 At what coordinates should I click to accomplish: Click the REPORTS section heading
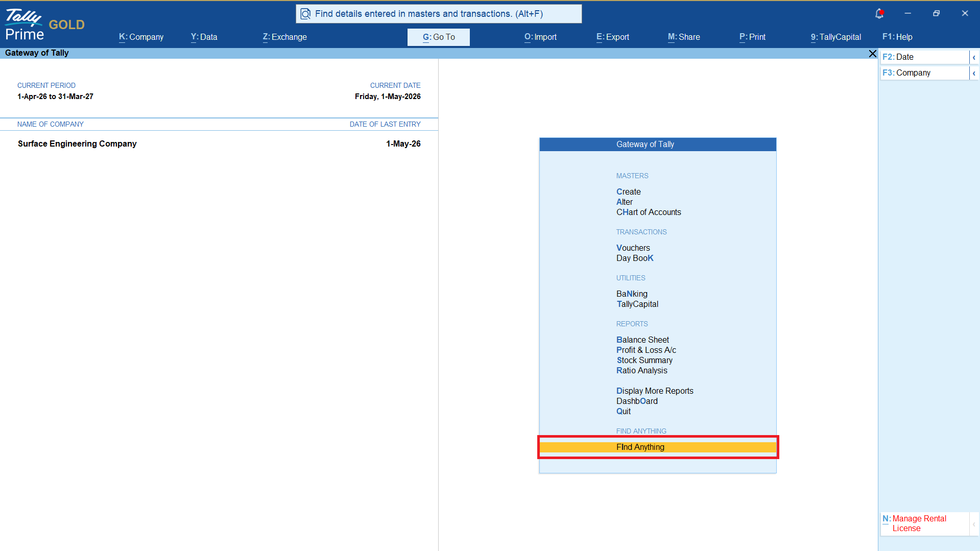[632, 324]
